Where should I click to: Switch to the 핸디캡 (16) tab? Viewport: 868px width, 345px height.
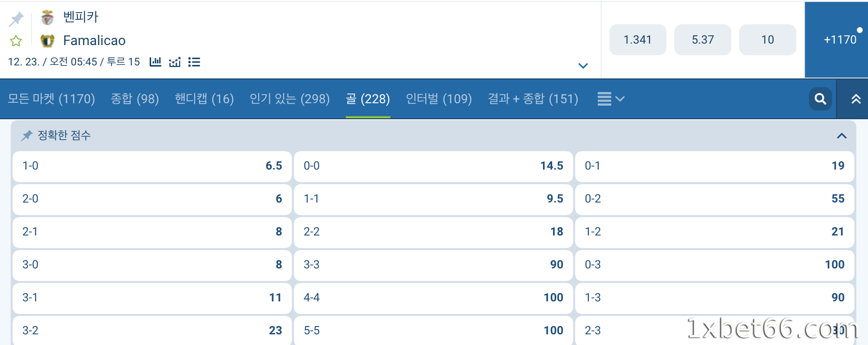204,99
